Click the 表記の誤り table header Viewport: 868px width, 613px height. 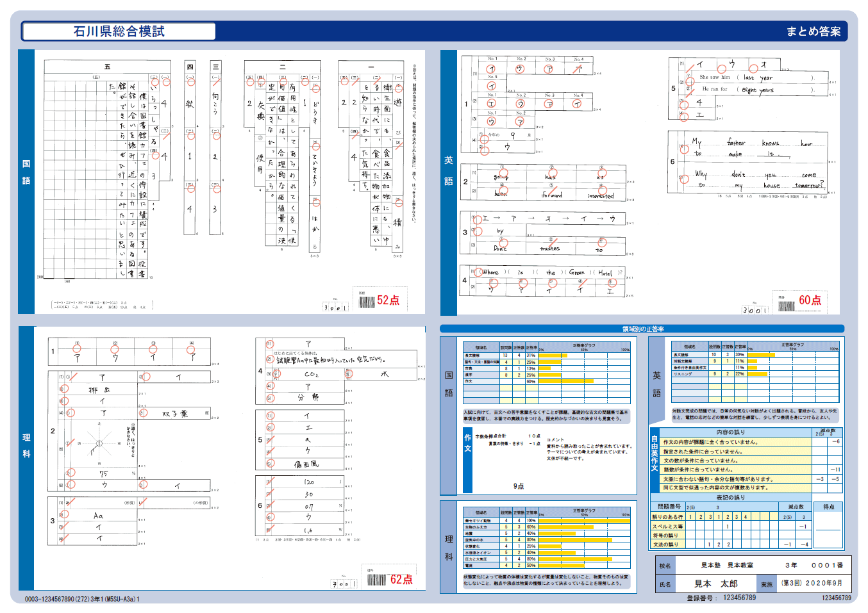(731, 497)
